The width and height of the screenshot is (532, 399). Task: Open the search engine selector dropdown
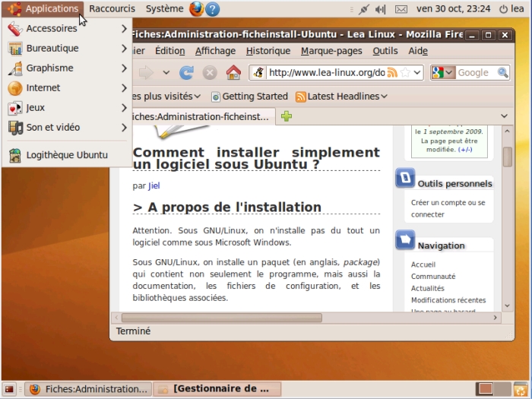click(x=443, y=73)
